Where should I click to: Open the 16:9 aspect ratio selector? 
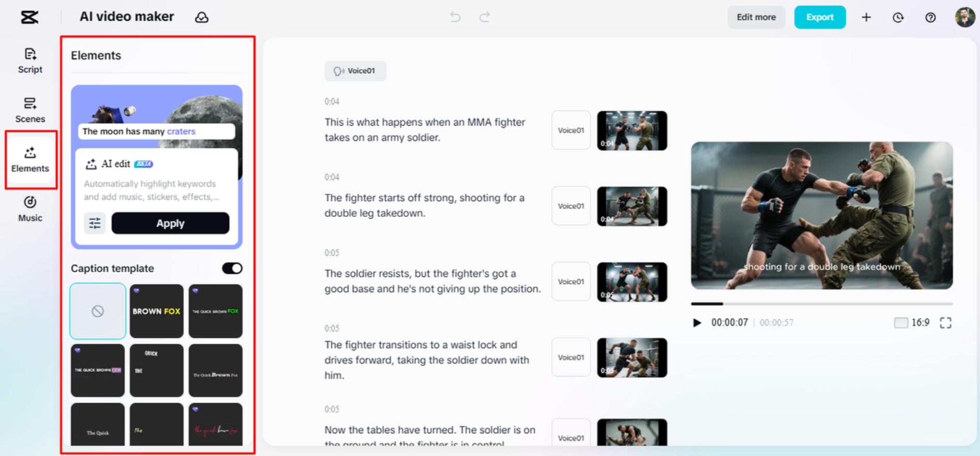[912, 323]
